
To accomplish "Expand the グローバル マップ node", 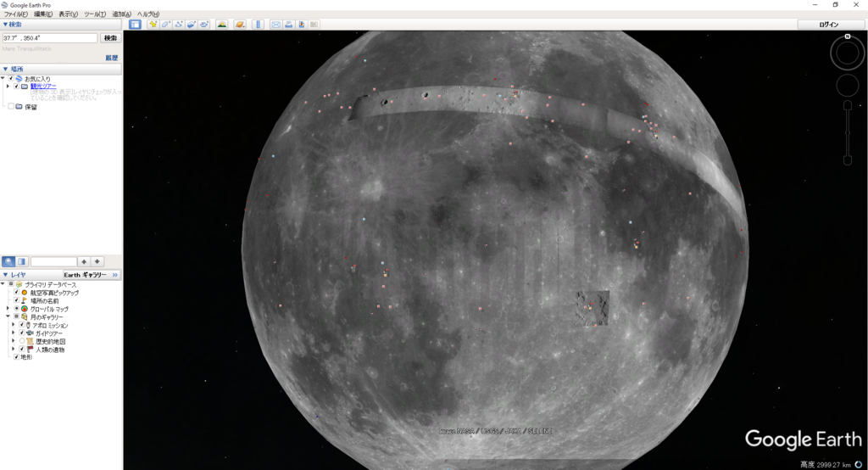I will click(8, 309).
